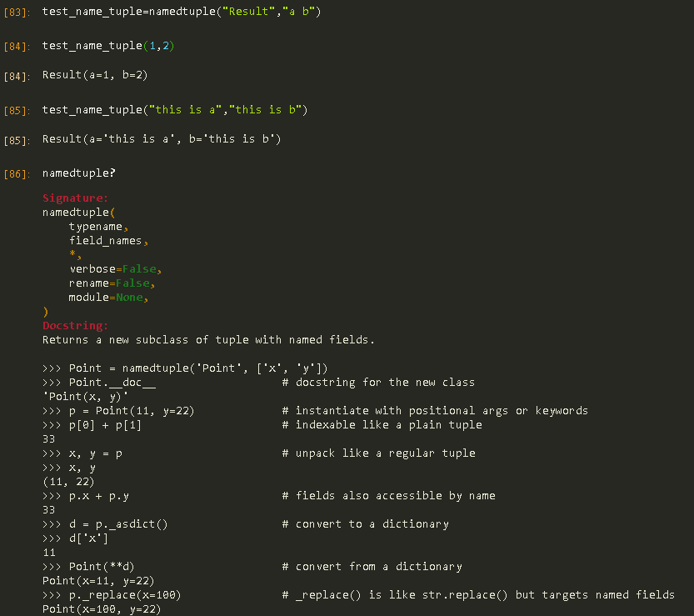Select the output Result(a='this is a', b='this is b')
This screenshot has width=694, height=616.
tap(162, 139)
